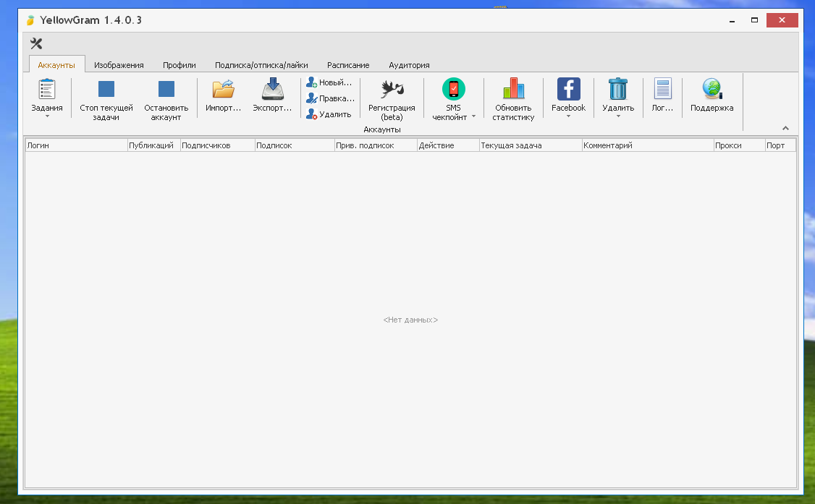The image size is (815, 504).
Task: Click the Export accounts icon
Action: pos(272,89)
